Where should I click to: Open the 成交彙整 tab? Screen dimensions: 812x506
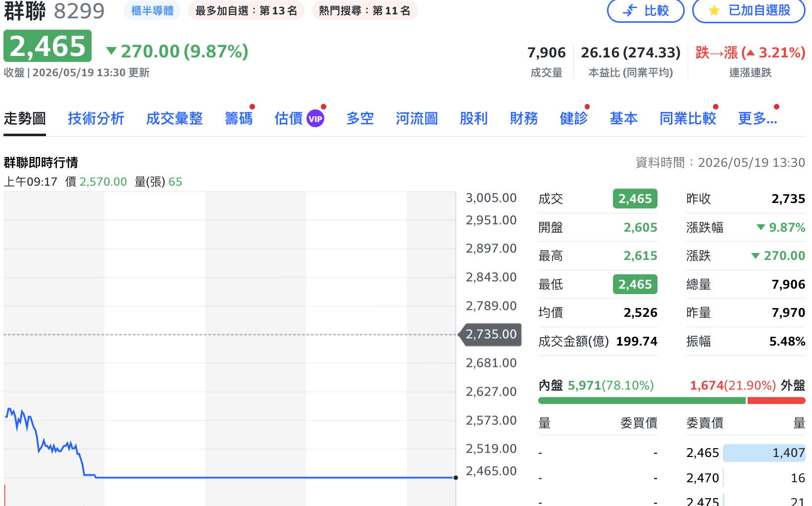tap(174, 118)
